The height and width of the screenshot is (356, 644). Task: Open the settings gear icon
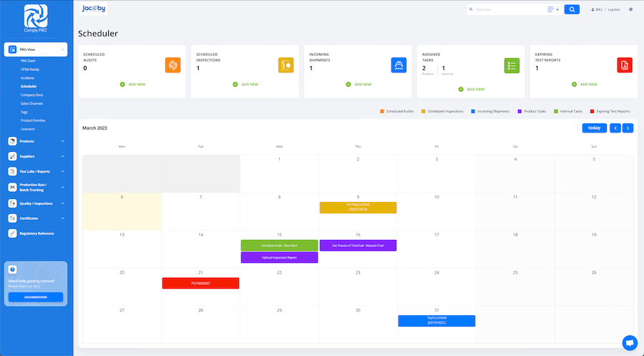coord(631,9)
